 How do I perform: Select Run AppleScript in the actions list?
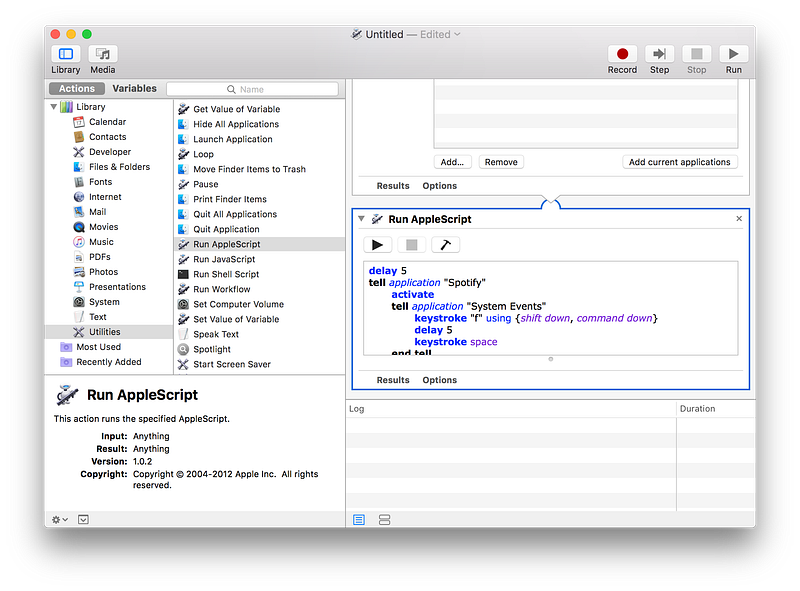[x=260, y=244]
